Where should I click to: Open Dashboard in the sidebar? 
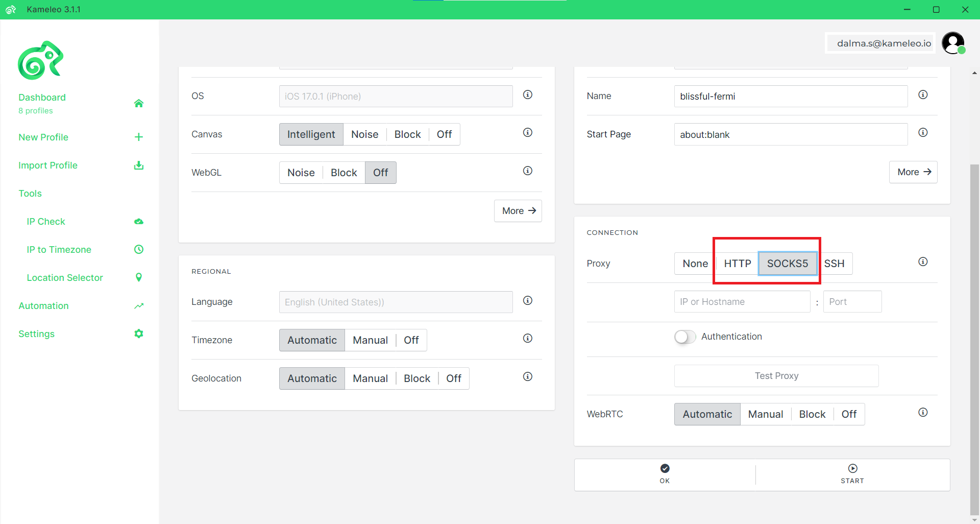coord(42,98)
